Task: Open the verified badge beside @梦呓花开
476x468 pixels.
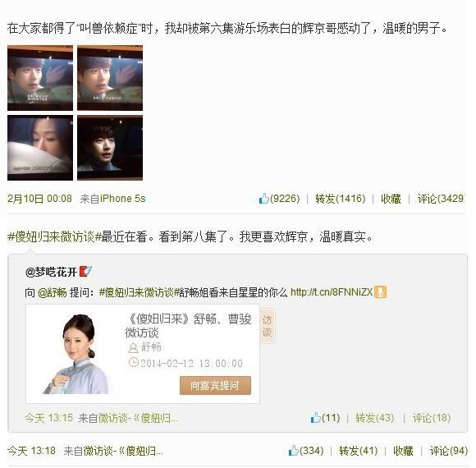Action: [x=85, y=271]
